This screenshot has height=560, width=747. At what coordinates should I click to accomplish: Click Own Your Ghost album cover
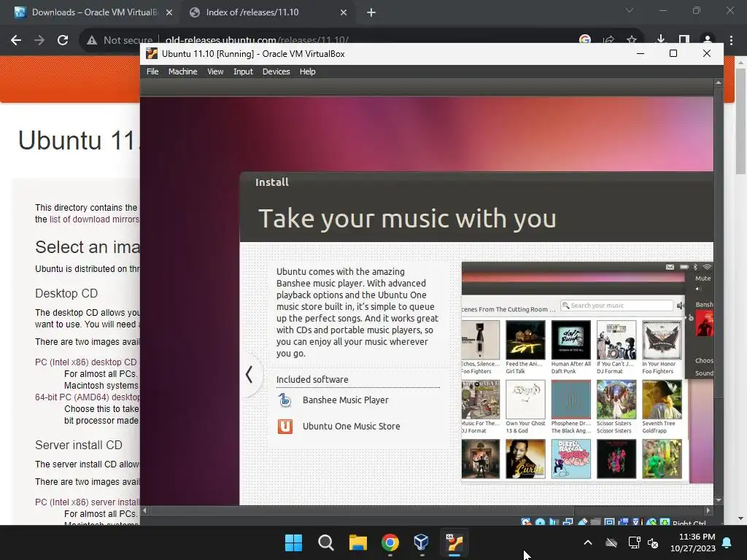(x=525, y=399)
